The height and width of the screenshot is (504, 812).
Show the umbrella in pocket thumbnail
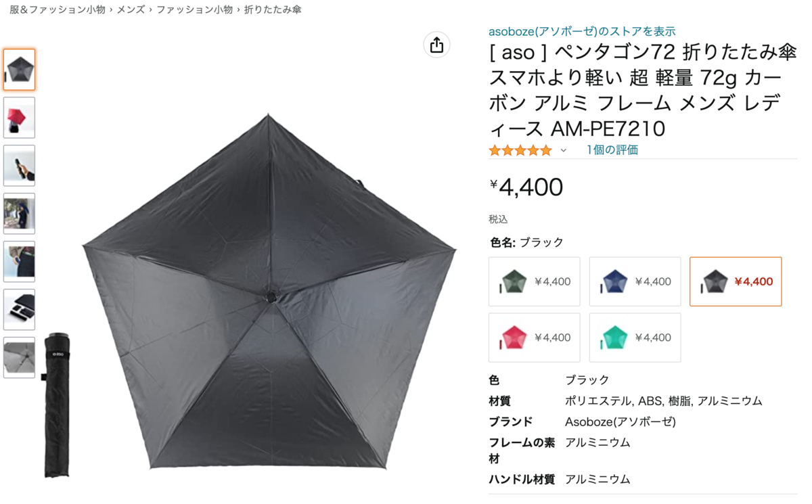click(x=19, y=262)
